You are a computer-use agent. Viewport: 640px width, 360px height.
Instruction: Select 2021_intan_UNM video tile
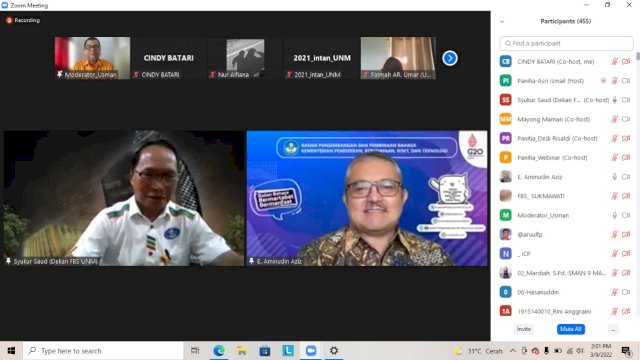coord(322,58)
